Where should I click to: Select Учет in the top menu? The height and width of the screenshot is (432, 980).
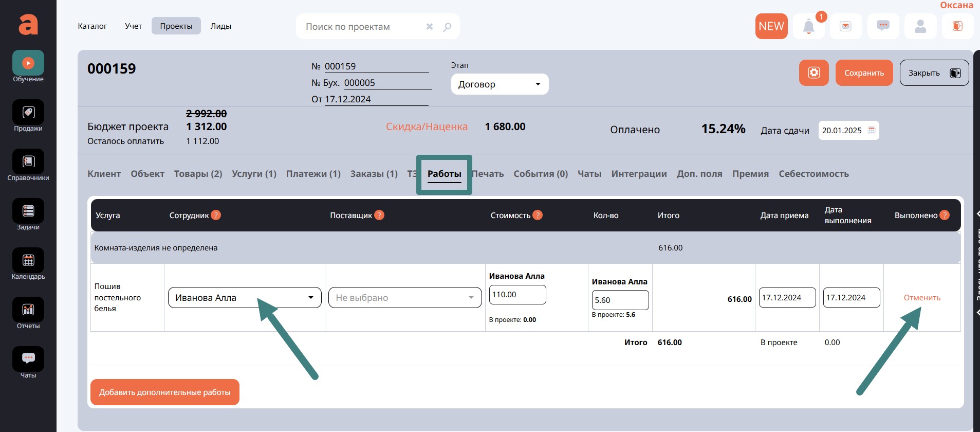coord(133,26)
